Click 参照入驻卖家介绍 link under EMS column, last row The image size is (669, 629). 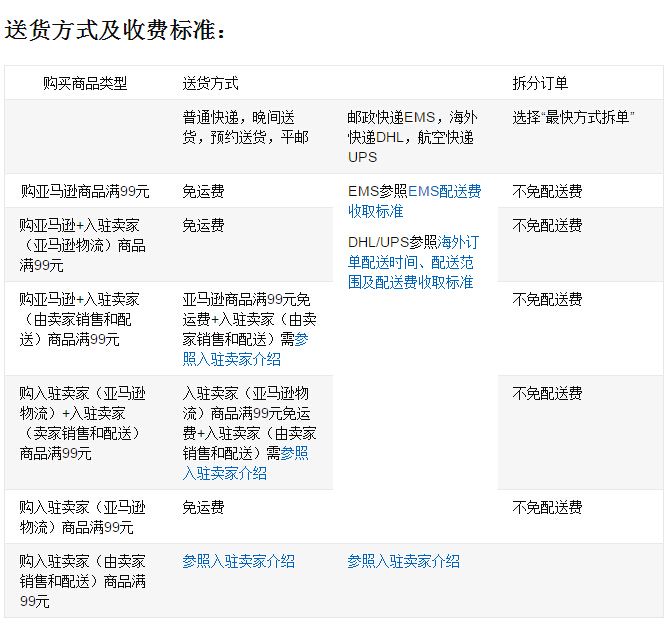(404, 561)
